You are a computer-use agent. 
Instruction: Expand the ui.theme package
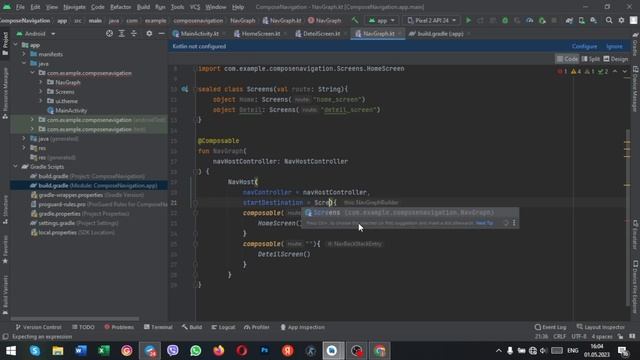pyautogui.click(x=40, y=101)
